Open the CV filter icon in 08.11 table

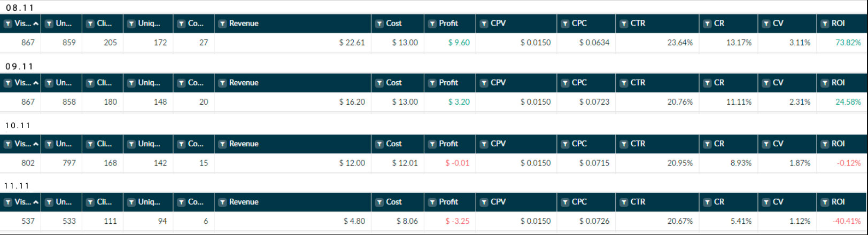point(766,24)
